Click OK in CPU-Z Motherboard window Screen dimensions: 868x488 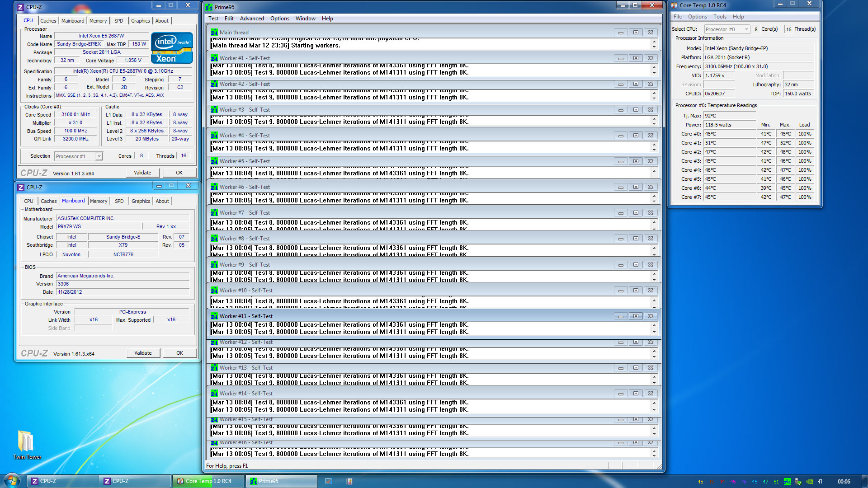[x=180, y=353]
